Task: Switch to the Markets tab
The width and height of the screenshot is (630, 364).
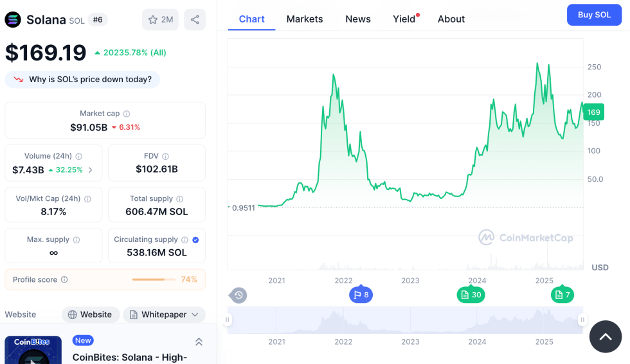Action: (305, 19)
